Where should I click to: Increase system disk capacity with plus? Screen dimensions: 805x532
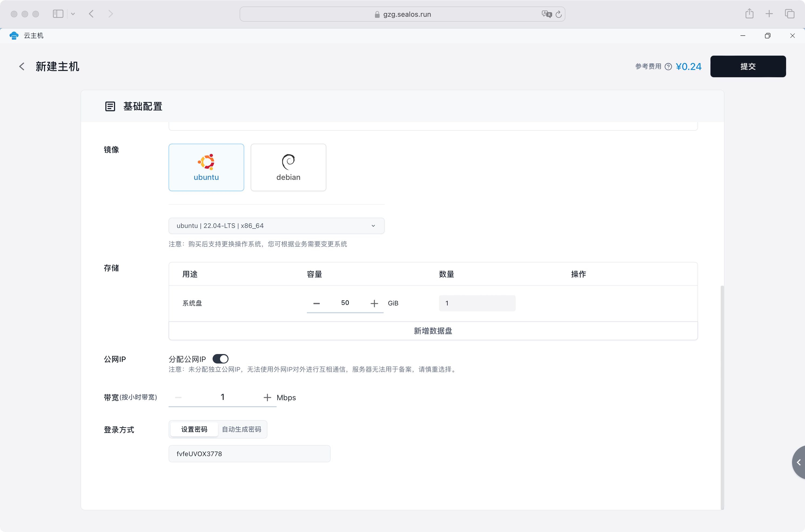click(x=374, y=303)
